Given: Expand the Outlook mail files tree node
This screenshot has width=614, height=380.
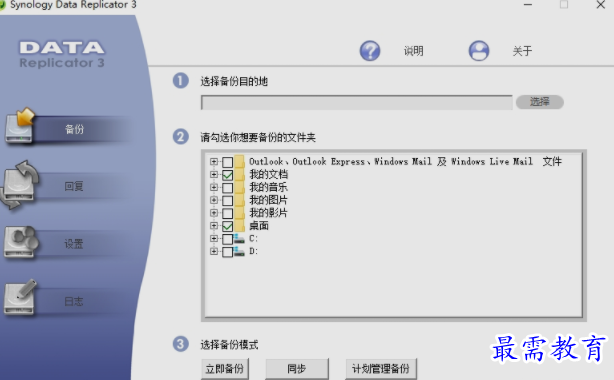Looking at the screenshot, I should [214, 161].
